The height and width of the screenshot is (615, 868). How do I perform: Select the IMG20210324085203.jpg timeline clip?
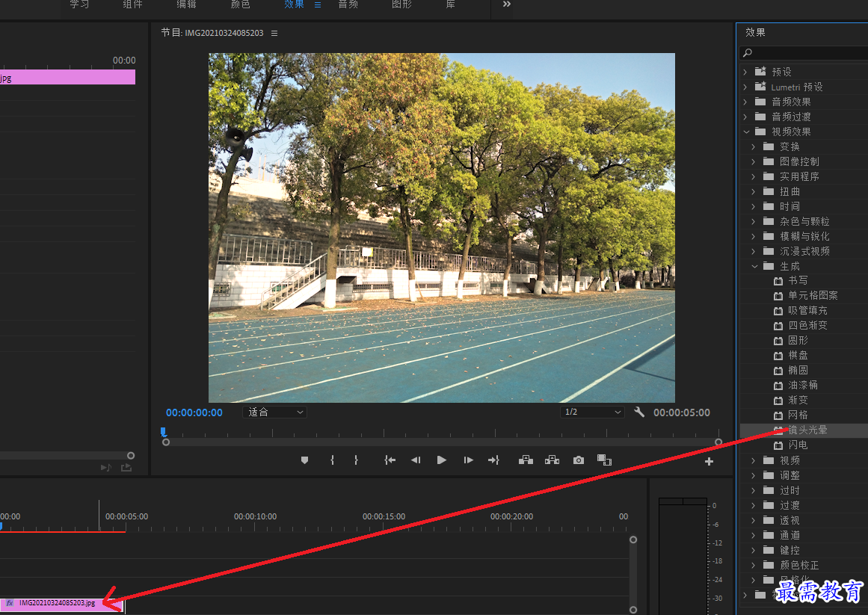point(61,604)
